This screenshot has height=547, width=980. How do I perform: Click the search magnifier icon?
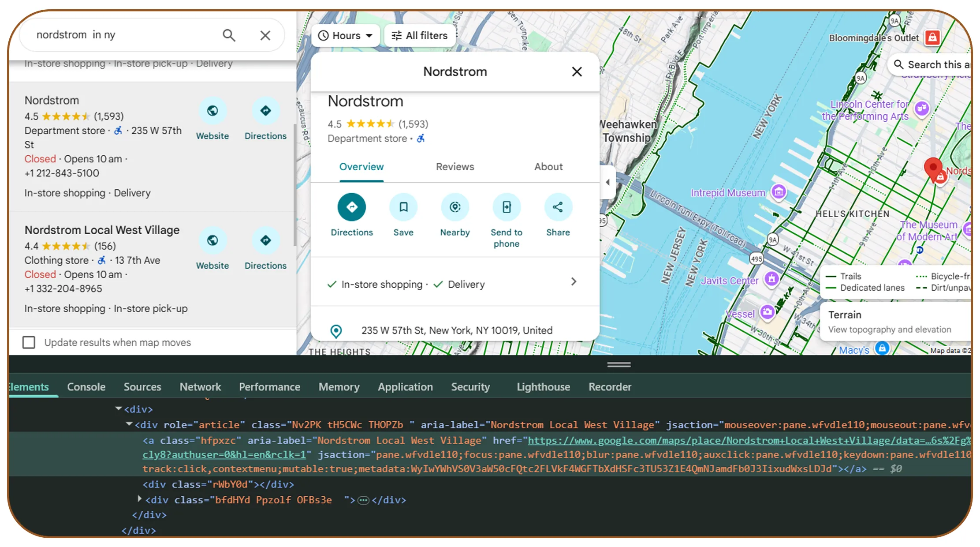[x=229, y=35]
